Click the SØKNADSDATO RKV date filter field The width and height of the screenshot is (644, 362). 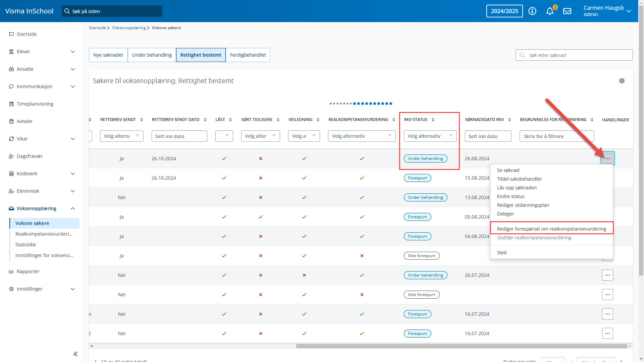pos(488,136)
